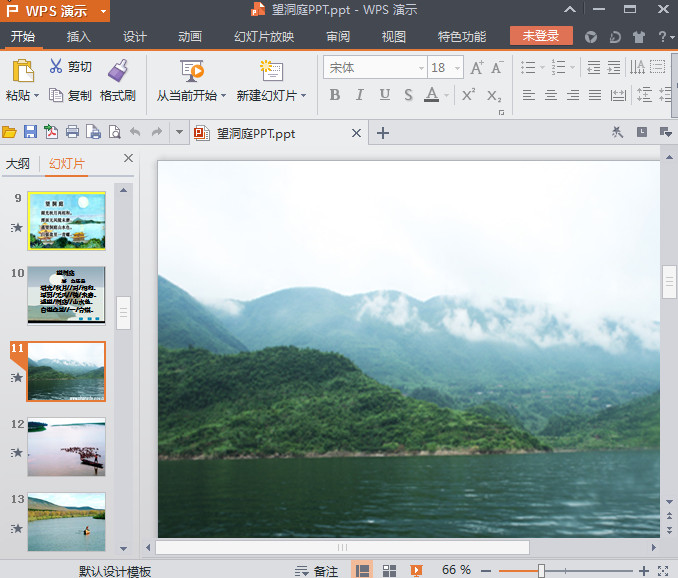Undo the last action
The height and width of the screenshot is (578, 678).
point(135,131)
